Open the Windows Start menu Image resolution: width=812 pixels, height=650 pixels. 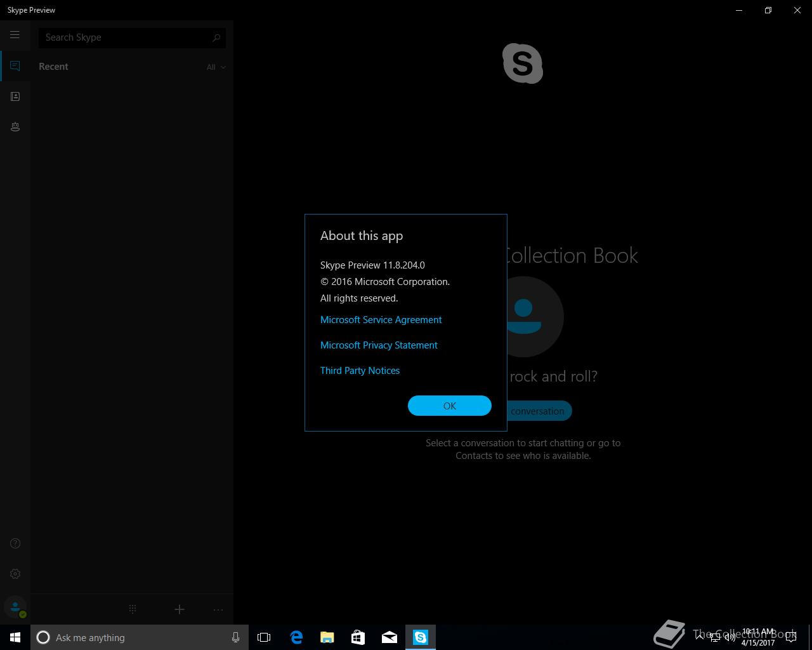tap(15, 637)
